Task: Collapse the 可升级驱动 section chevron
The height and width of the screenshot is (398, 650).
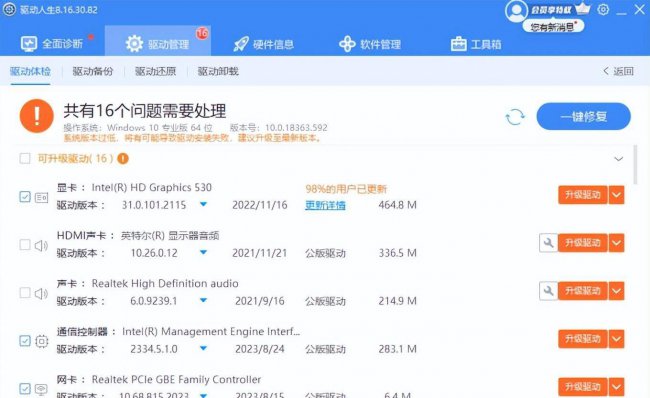Action: click(618, 159)
